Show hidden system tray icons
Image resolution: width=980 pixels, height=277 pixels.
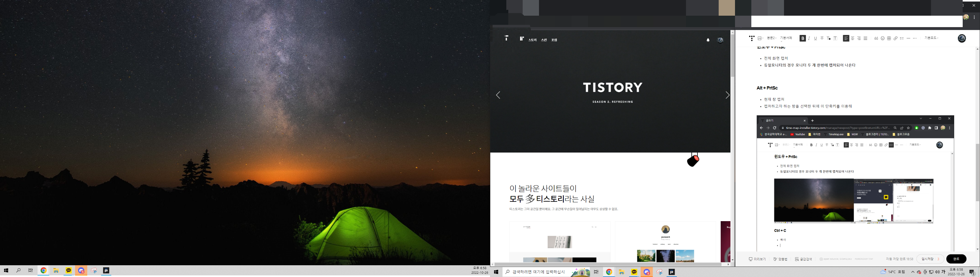(x=913, y=272)
